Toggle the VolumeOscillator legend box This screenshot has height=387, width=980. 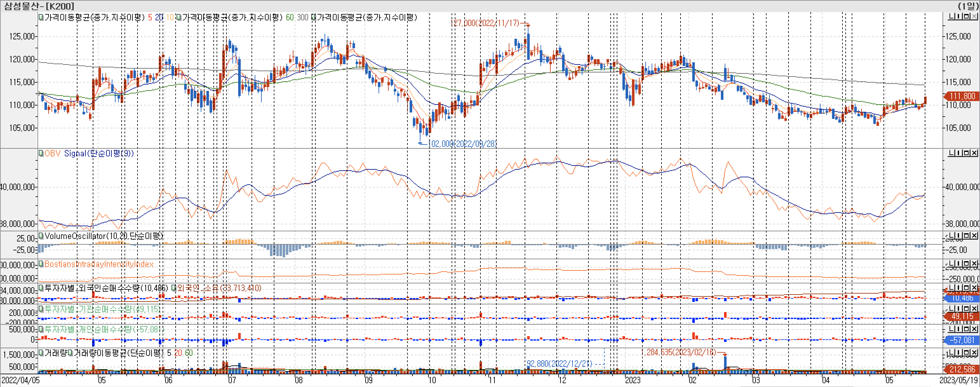[x=41, y=235]
